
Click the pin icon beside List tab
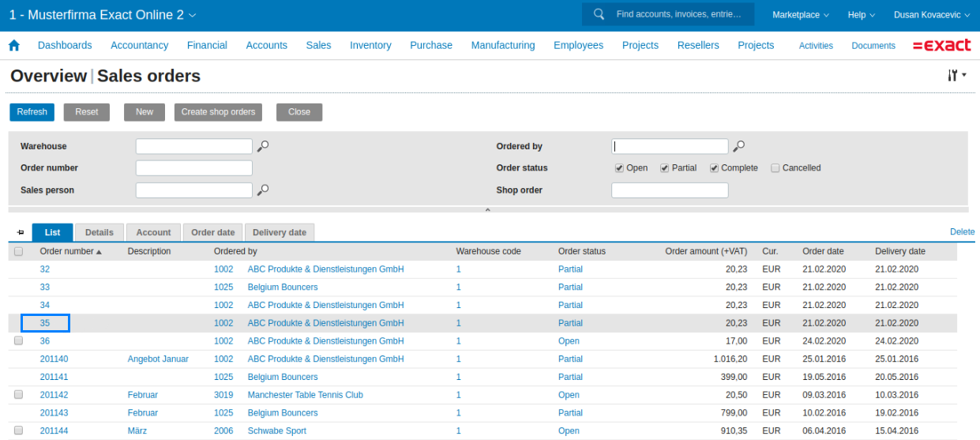(20, 232)
